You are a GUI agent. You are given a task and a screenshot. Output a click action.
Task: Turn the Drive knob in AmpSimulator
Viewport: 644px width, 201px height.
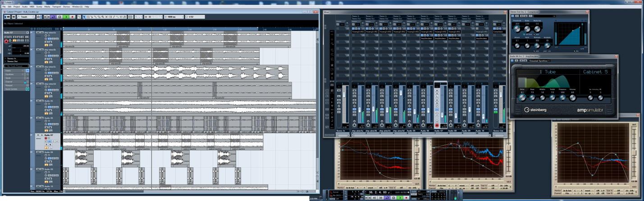[522, 98]
